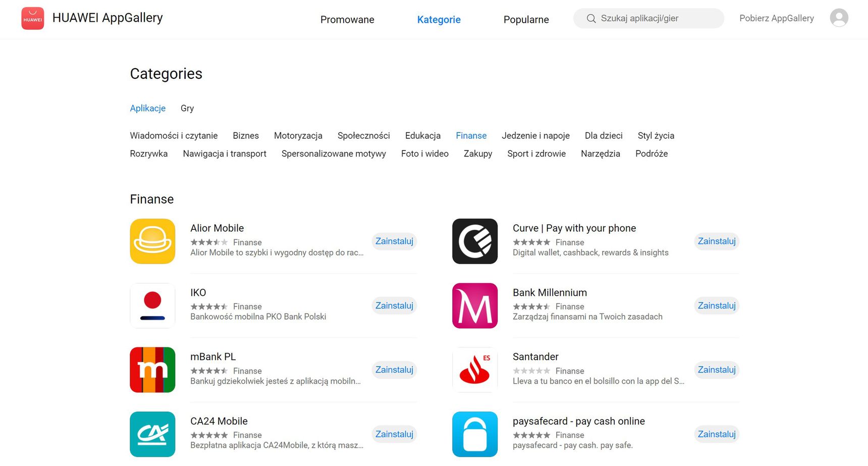Install IKO with Zainstaluj button
The image size is (868, 466).
point(394,305)
